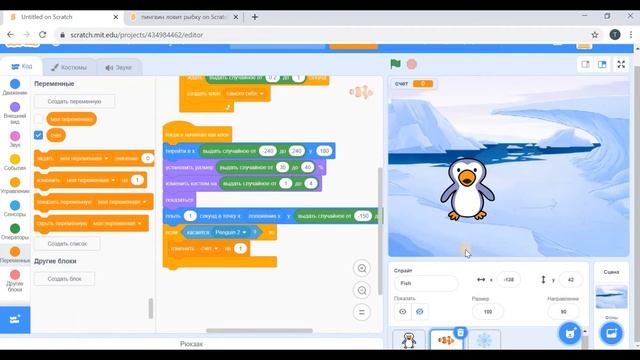
Task: Open variable dropdown in задать block
Action: pyautogui.click(x=83, y=158)
